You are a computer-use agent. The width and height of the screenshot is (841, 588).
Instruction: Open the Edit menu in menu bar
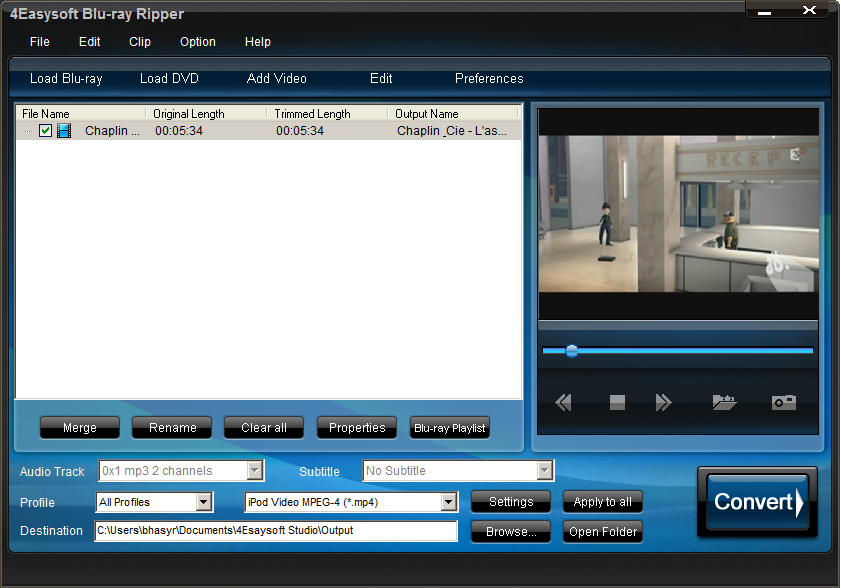90,42
